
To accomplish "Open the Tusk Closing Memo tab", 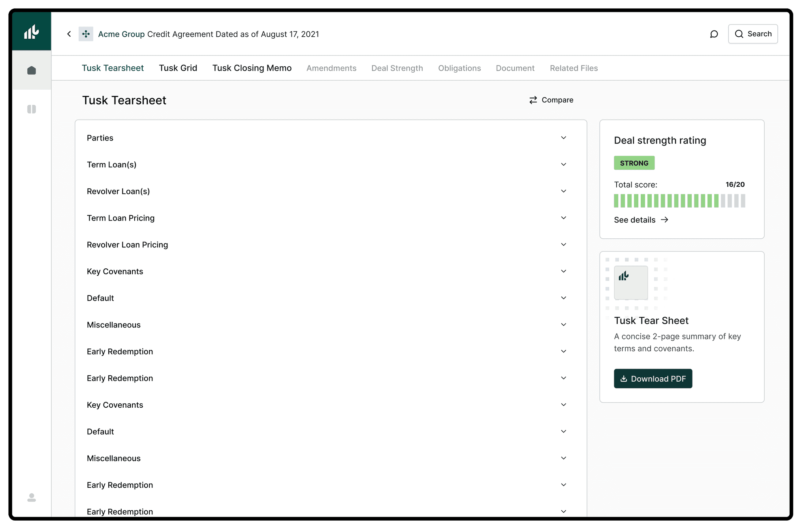I will pos(252,68).
